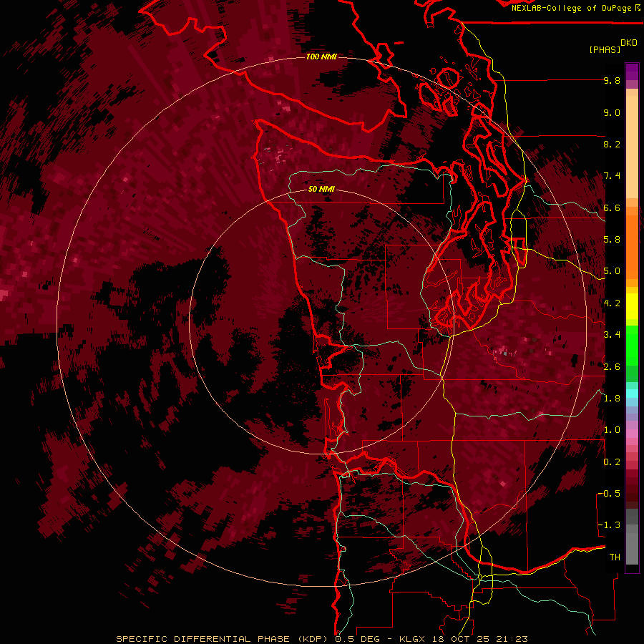
Task: Pick the pink legend color near 1.0
Action: tap(632, 434)
